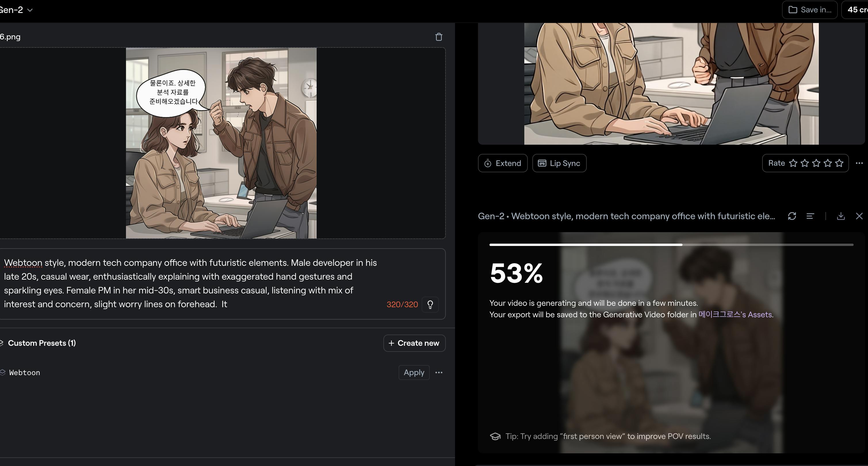Click the regenerate refresh icon

792,216
